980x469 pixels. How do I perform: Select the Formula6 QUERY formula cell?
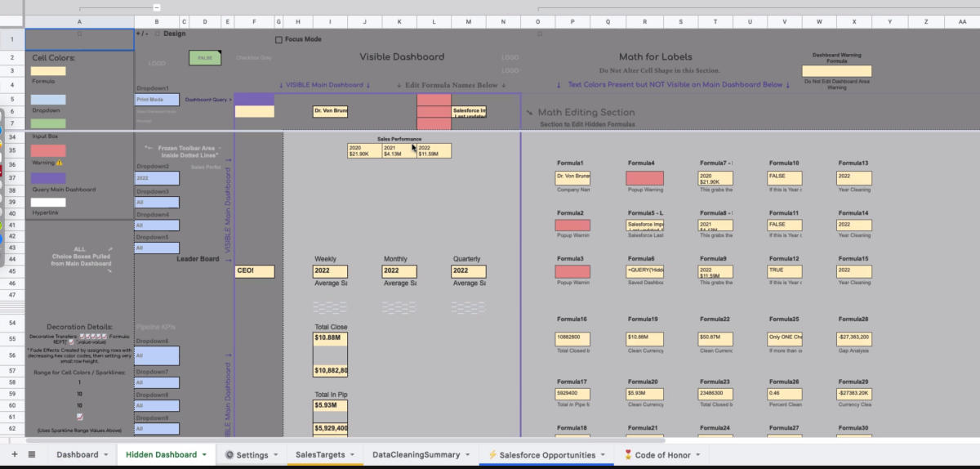coord(644,270)
